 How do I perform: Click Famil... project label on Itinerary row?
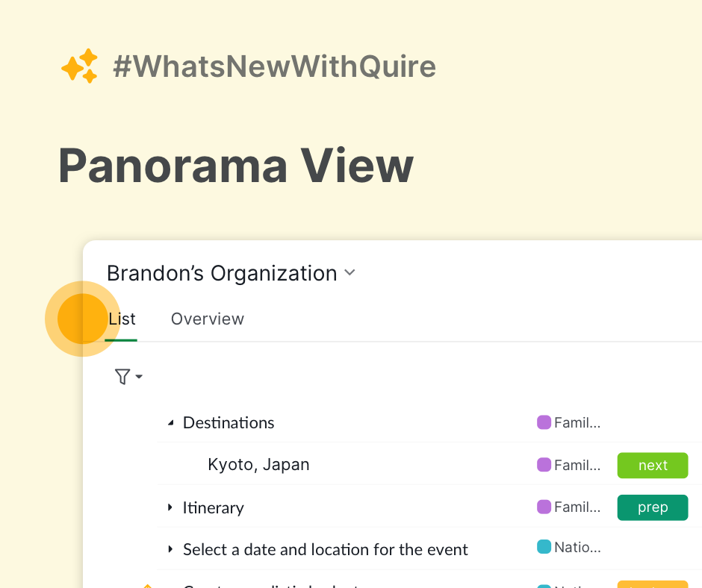577,507
